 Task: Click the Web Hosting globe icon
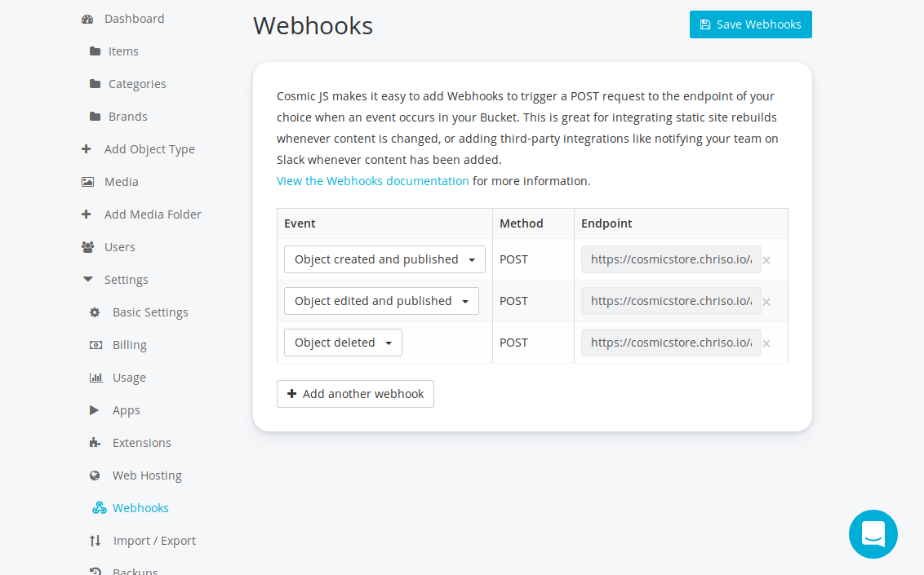pyautogui.click(x=96, y=475)
